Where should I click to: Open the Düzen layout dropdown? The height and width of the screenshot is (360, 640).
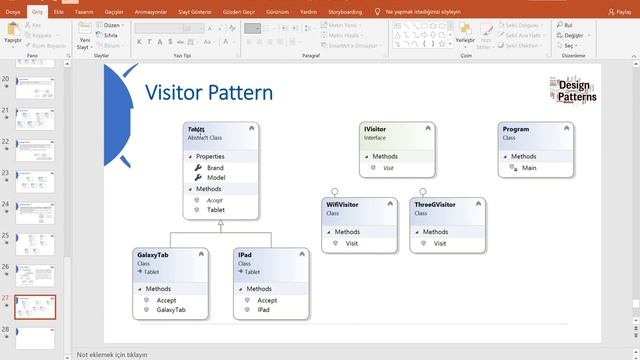[110, 25]
